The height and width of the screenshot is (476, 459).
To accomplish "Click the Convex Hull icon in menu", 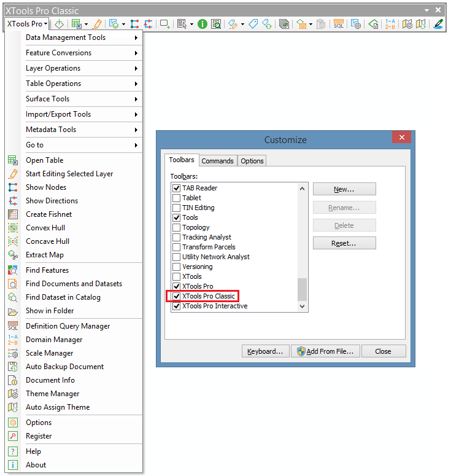I will click(x=13, y=228).
